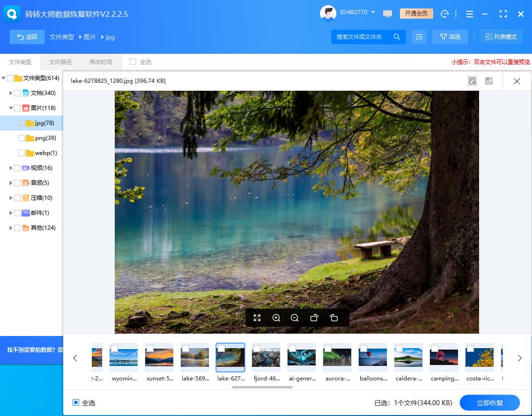532x416 pixels.
Task: Switch to 列表模式 list view
Action: click(501, 36)
